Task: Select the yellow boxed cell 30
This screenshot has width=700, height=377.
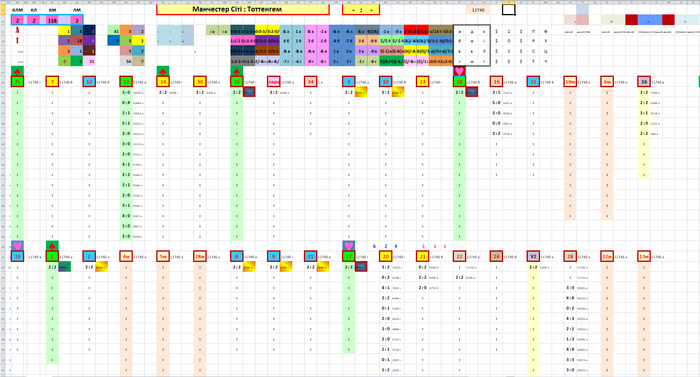Action: 200,82
